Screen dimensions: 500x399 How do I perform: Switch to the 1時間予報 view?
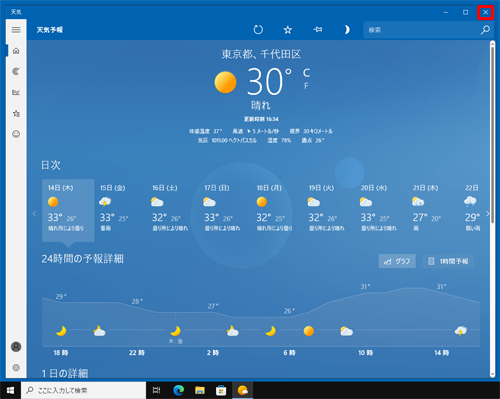(x=448, y=261)
